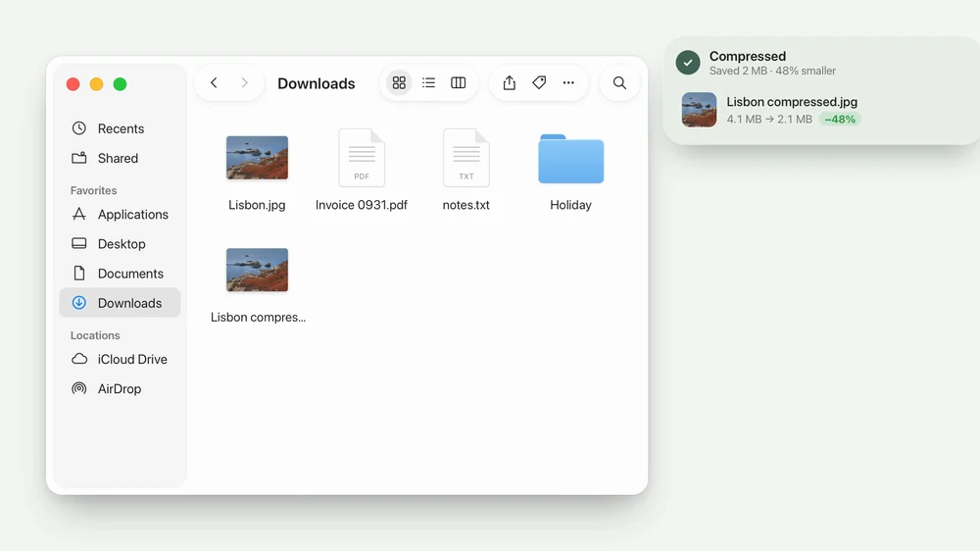Select the Invoice 0931.pdf file icon
The image size is (980, 551).
(362, 158)
